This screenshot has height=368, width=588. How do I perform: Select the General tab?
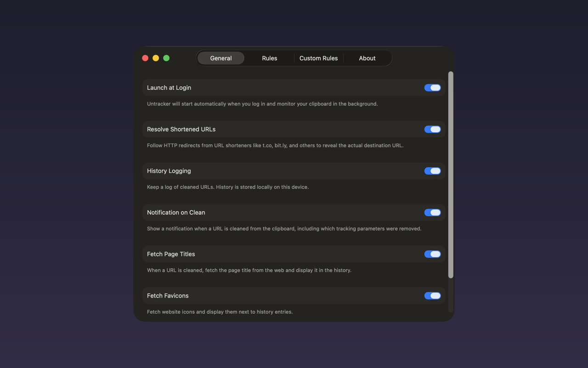coord(221,58)
